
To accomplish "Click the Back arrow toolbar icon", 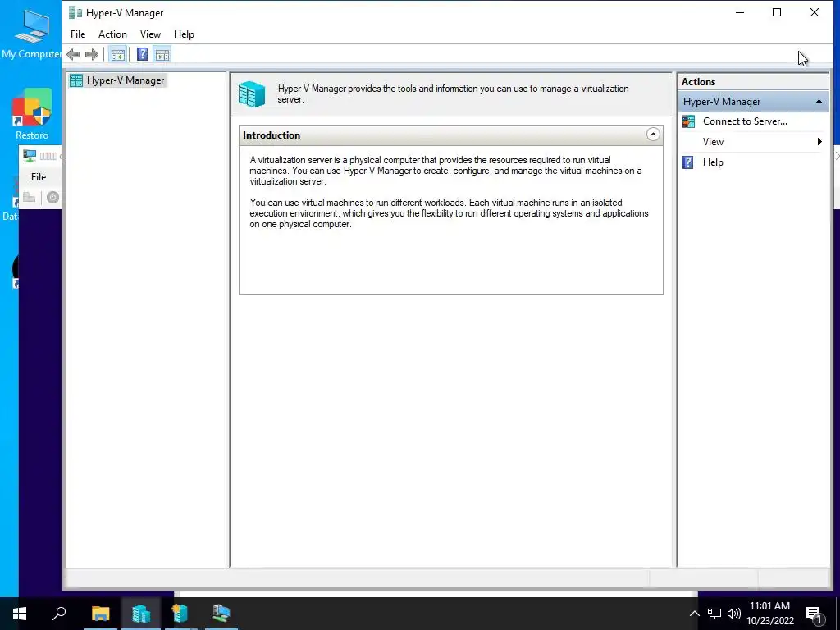I will click(x=73, y=55).
